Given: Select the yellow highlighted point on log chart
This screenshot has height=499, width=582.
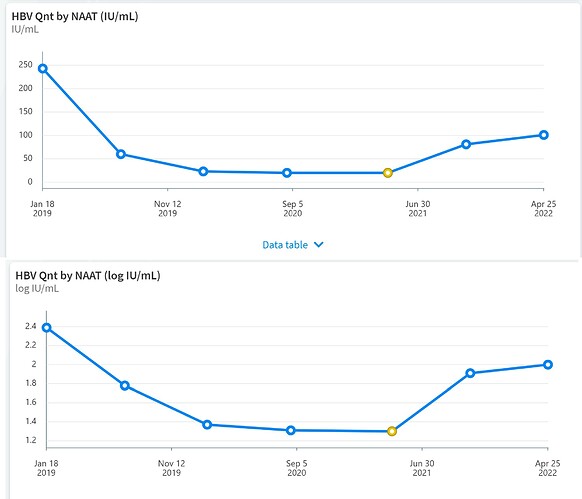Looking at the screenshot, I should (392, 431).
